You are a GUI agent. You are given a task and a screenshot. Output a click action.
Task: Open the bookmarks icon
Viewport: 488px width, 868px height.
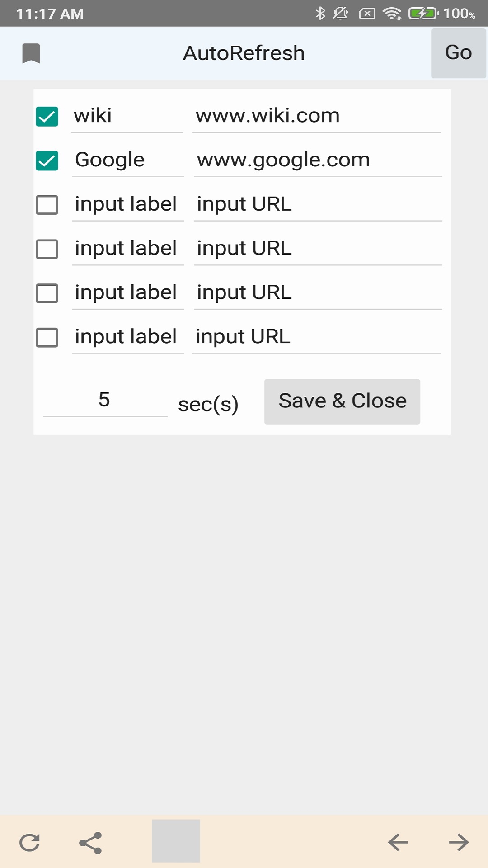(x=31, y=54)
